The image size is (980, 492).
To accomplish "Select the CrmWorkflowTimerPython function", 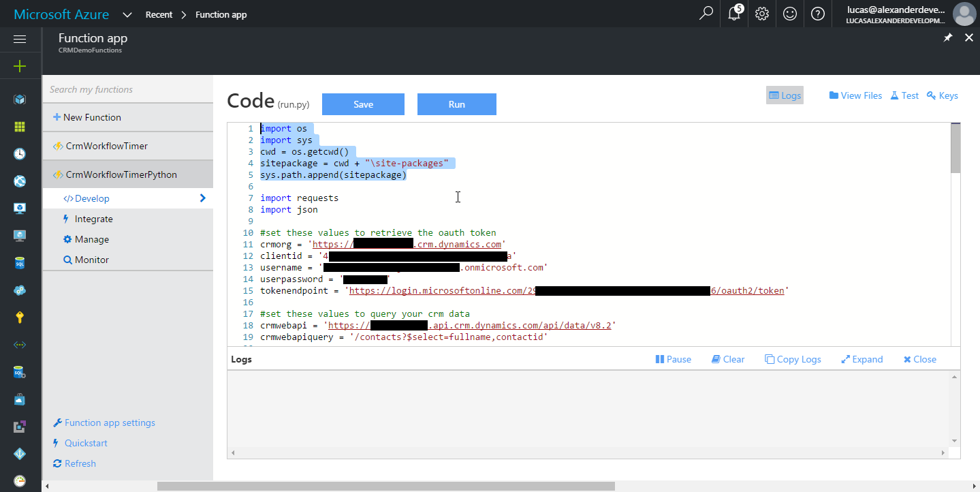I will [128, 174].
